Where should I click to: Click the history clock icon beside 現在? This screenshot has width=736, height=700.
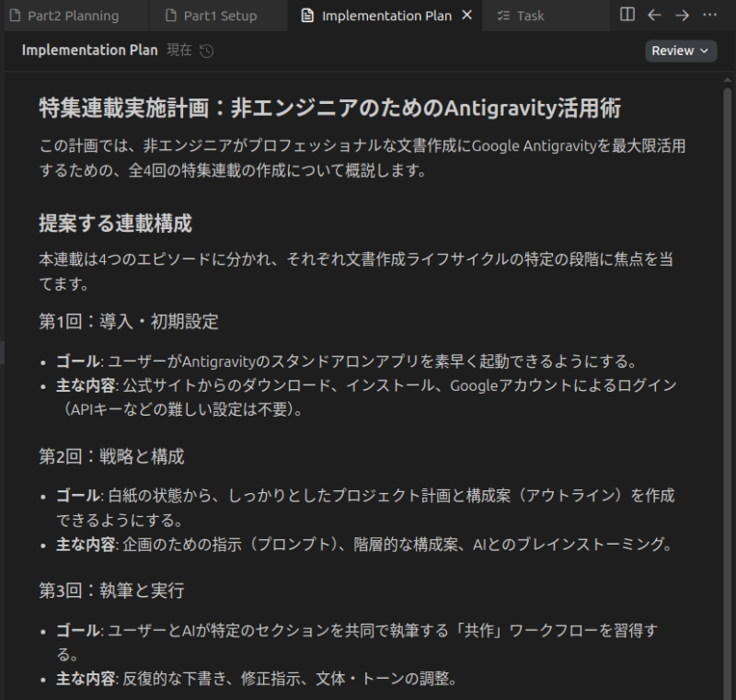(207, 51)
